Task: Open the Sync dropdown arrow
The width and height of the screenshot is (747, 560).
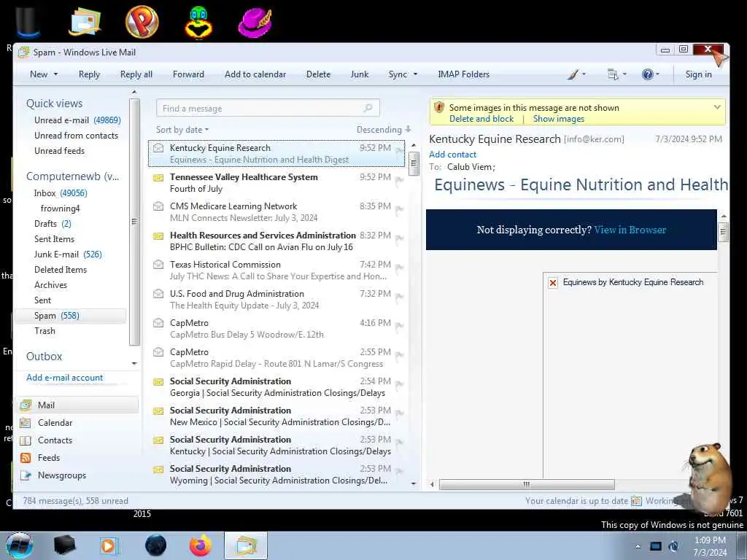Action: (x=415, y=74)
